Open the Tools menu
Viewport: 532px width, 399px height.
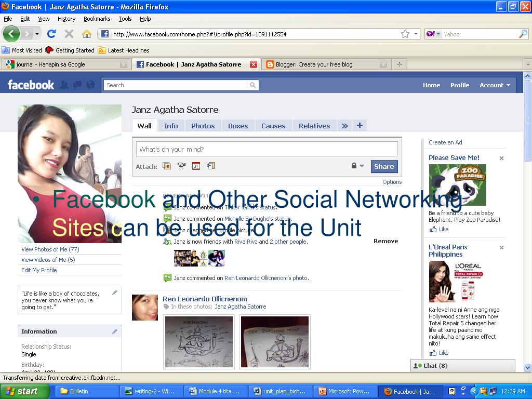pos(125,19)
